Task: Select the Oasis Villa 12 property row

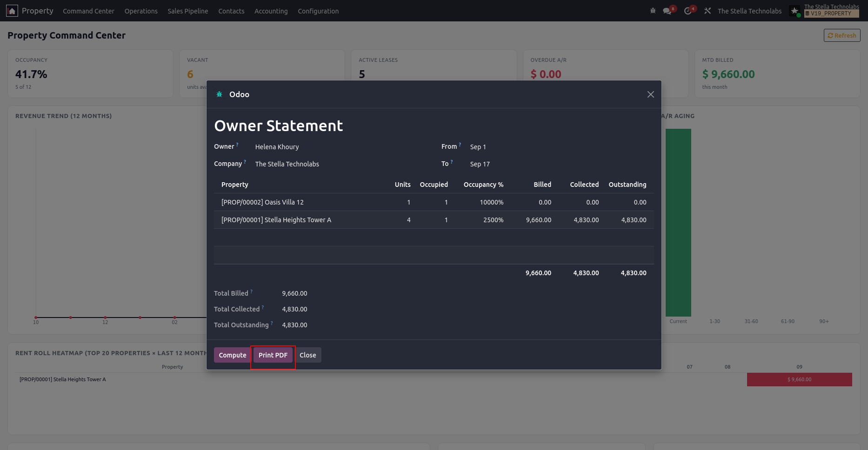Action: coord(434,202)
